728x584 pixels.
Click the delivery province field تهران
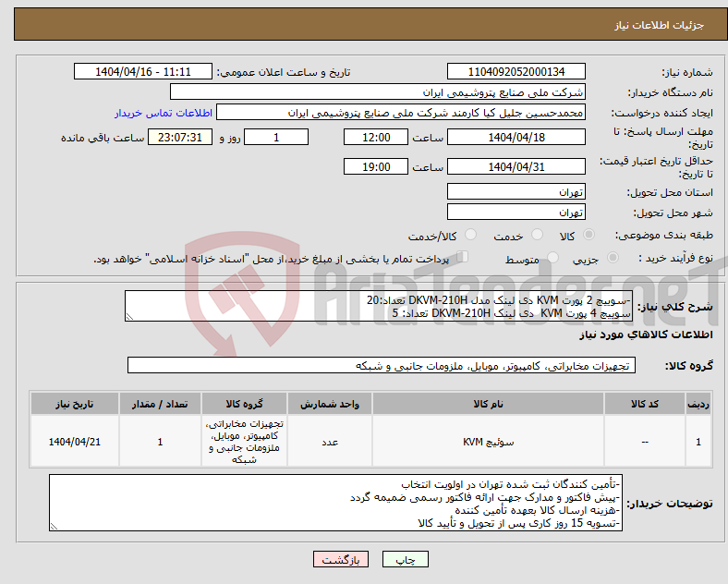[x=516, y=191]
